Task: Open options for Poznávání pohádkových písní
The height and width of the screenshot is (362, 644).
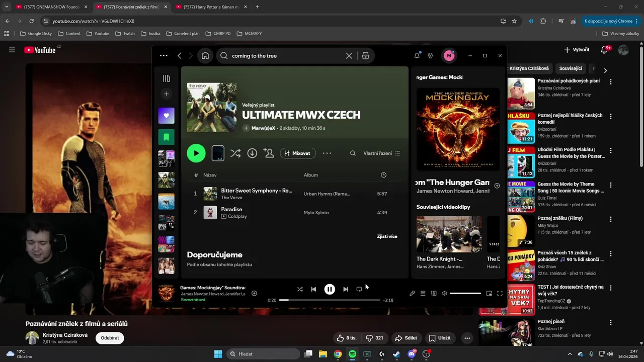Action: [611, 81]
